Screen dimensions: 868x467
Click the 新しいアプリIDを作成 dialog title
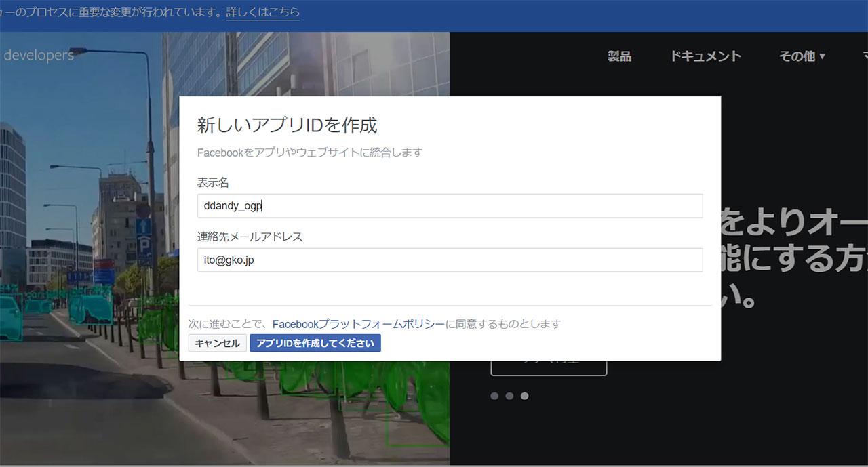[287, 125]
